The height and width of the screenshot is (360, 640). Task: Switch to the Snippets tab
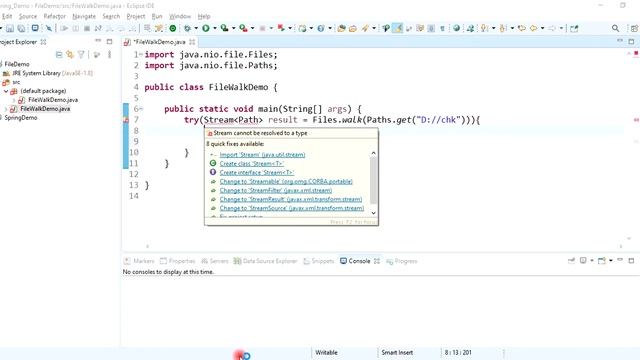coord(319,261)
